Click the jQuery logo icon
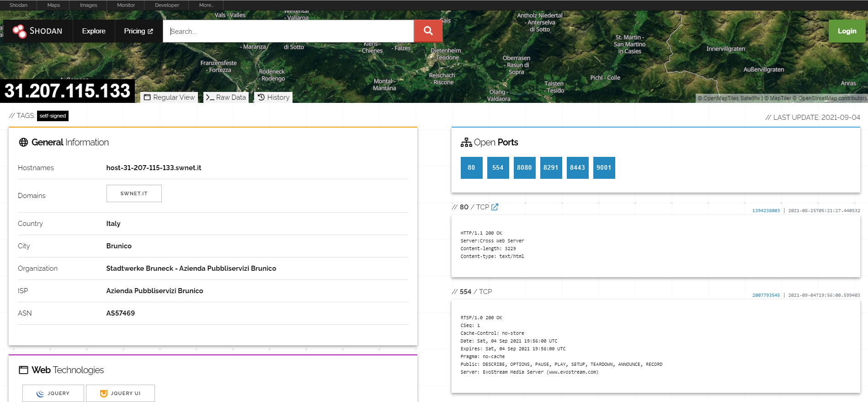 pos(40,393)
